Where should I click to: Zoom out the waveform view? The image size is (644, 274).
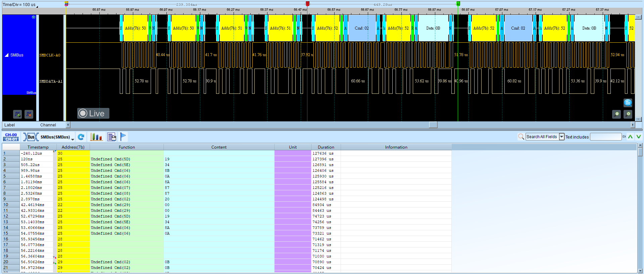(x=616, y=114)
